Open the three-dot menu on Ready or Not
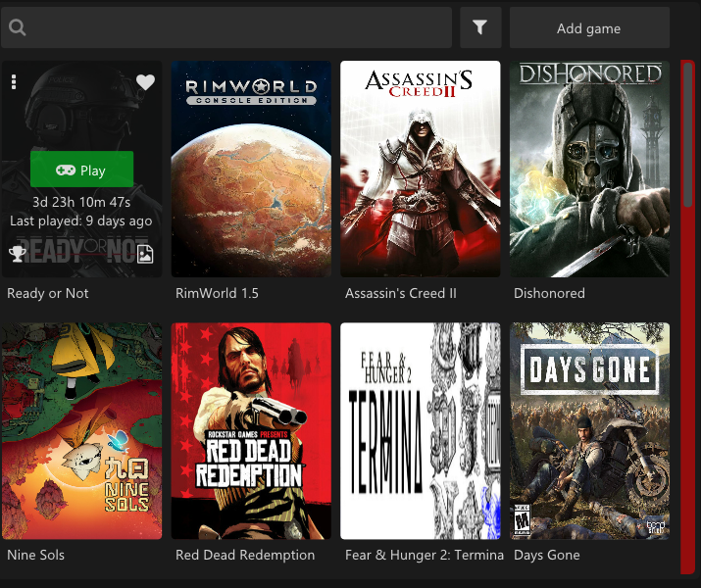The height and width of the screenshot is (588, 701). tap(14, 82)
